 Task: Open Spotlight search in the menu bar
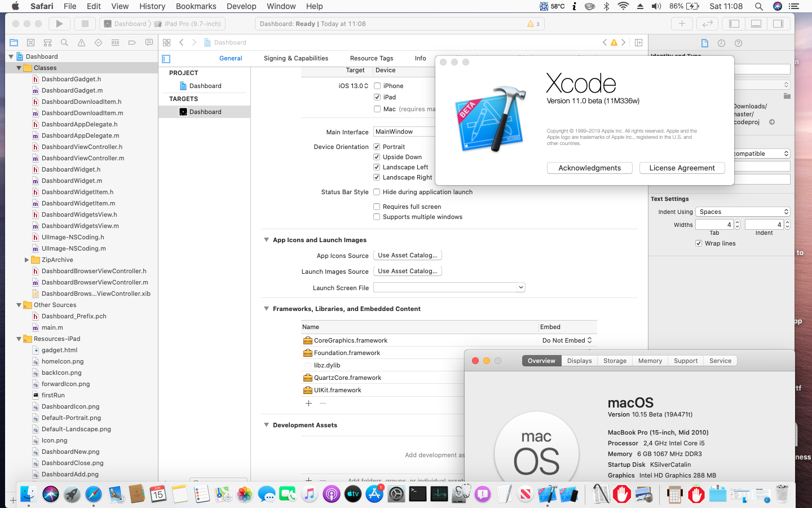759,6
